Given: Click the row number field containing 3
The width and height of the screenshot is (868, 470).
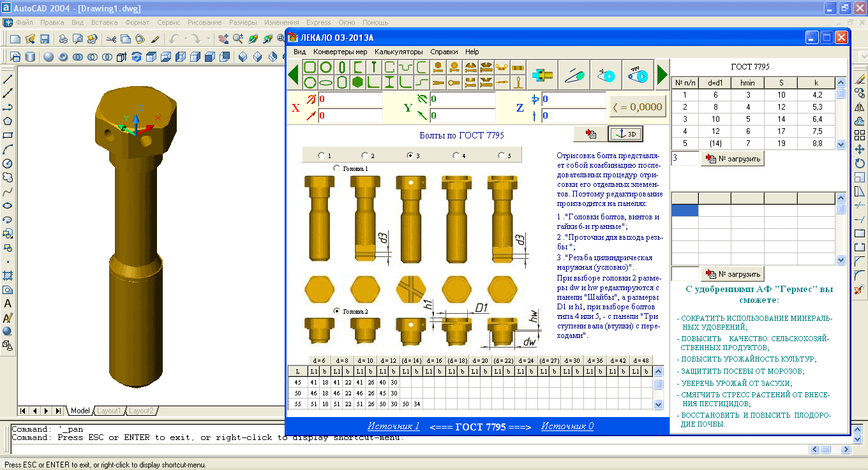Looking at the screenshot, I should (685, 158).
